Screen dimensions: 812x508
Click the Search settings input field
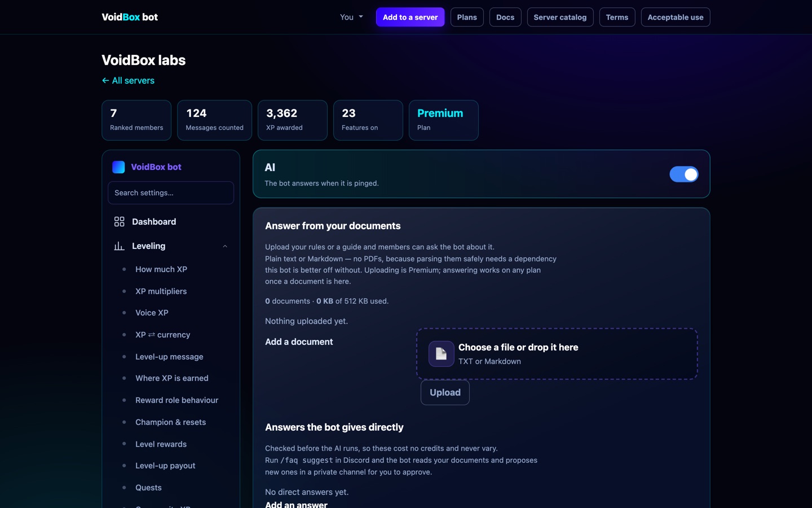pyautogui.click(x=171, y=193)
